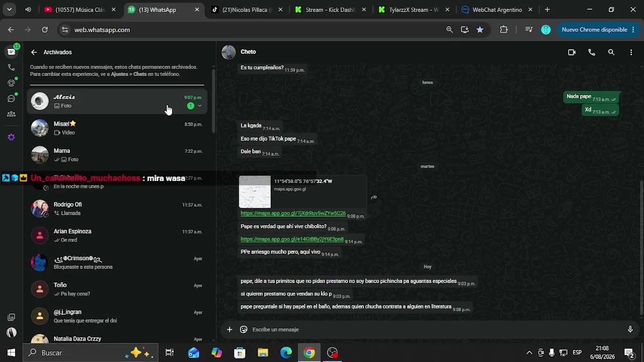Image resolution: width=644 pixels, height=362 pixels.
Task: Close the WhatsApp tab
Action: click(197, 10)
